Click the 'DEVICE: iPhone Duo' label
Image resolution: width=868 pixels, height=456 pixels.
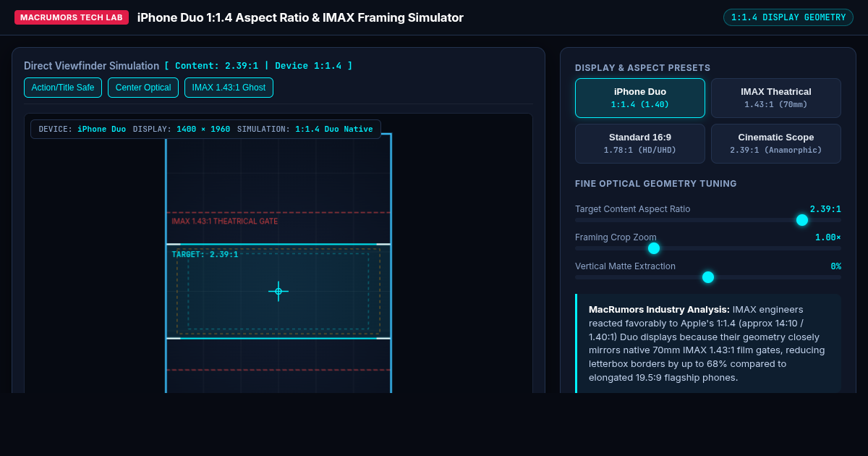(82, 129)
